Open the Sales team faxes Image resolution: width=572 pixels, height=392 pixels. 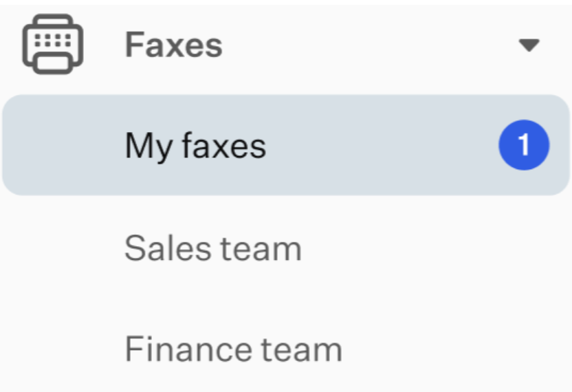pos(213,248)
